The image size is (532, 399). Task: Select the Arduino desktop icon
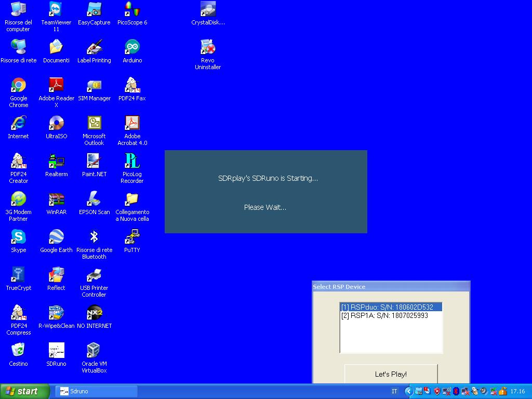132,47
